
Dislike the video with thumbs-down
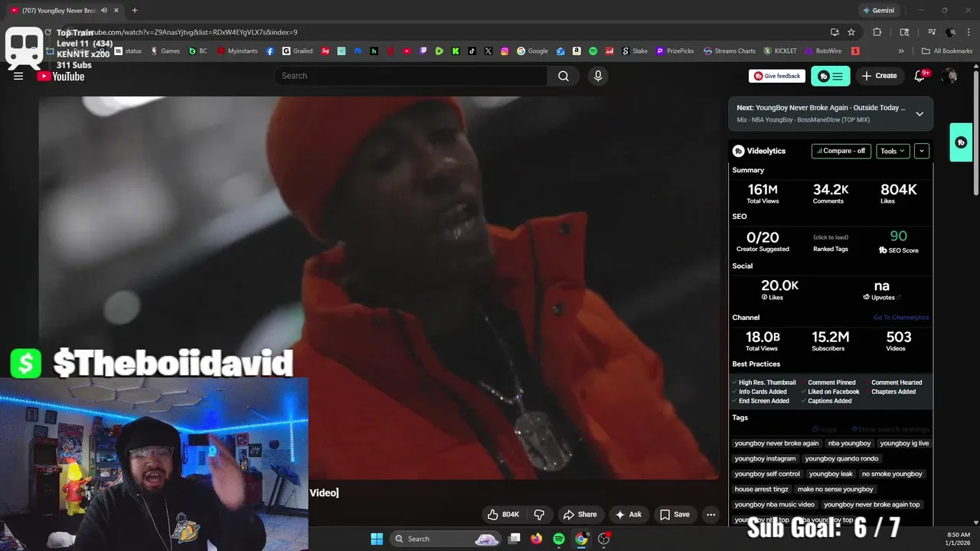[x=539, y=514]
